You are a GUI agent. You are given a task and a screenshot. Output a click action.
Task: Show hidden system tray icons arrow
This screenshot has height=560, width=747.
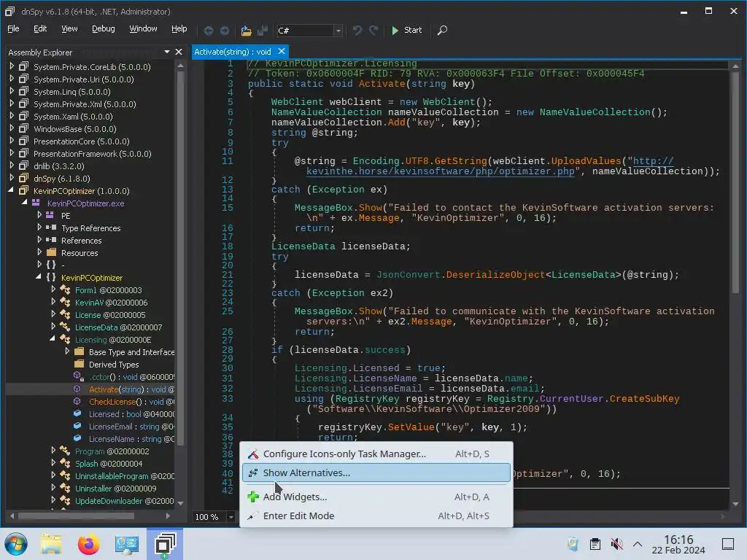coord(638,544)
